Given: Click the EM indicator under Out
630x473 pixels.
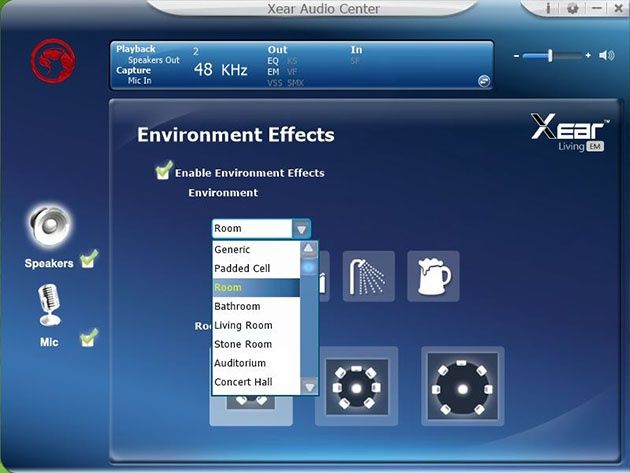Looking at the screenshot, I should point(273,72).
